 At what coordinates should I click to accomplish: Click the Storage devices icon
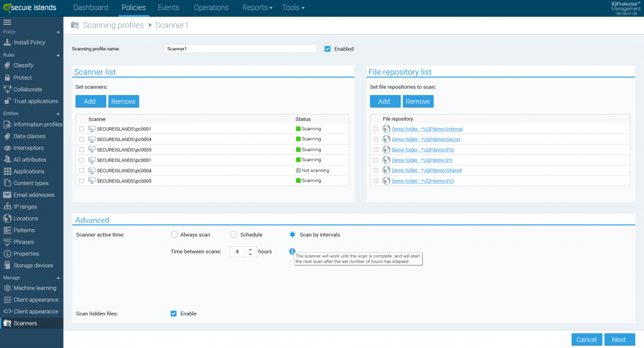(7, 266)
